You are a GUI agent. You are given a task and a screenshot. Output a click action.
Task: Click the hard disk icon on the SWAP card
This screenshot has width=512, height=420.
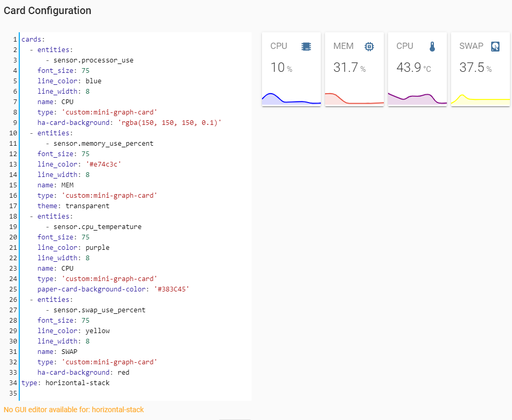point(495,46)
